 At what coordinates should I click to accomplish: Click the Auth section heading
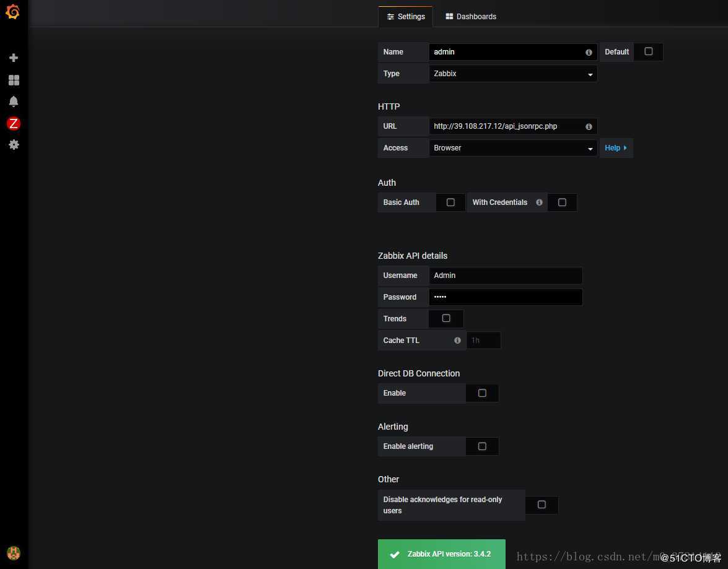387,183
